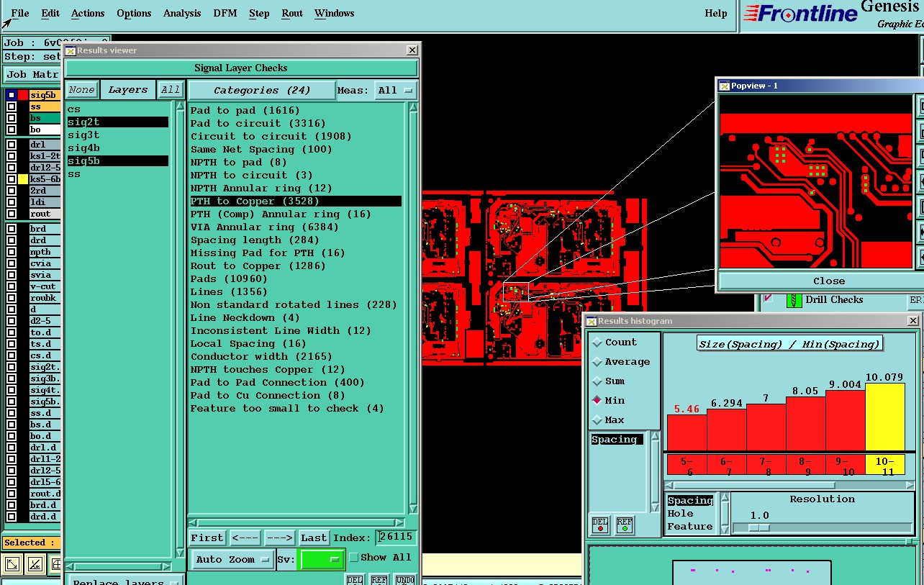Select VIA Annular ring (6384) category
Image resolution: width=924 pixels, height=585 pixels.
[264, 227]
